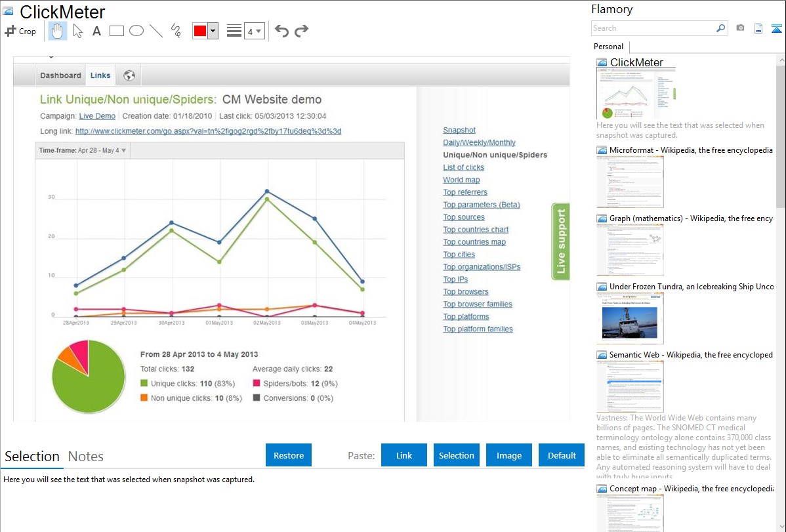Click the Paste Selection button
The image size is (786, 532).
456,455
